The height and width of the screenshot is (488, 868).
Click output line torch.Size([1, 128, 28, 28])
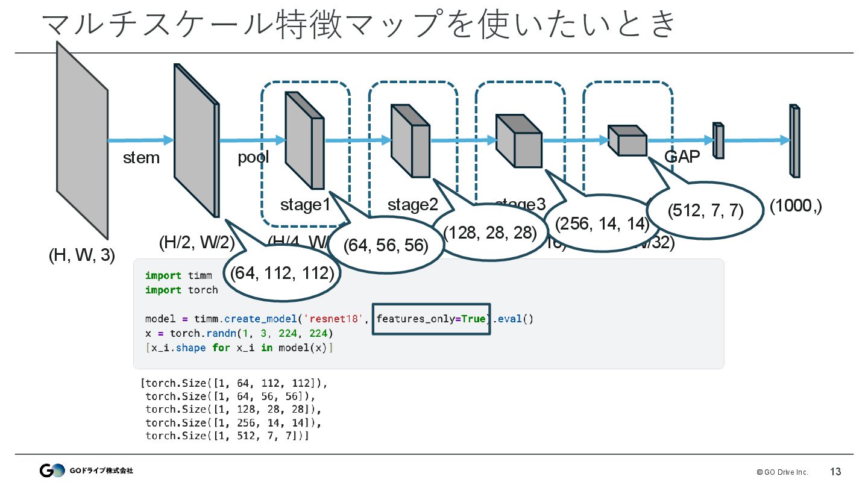234,410
